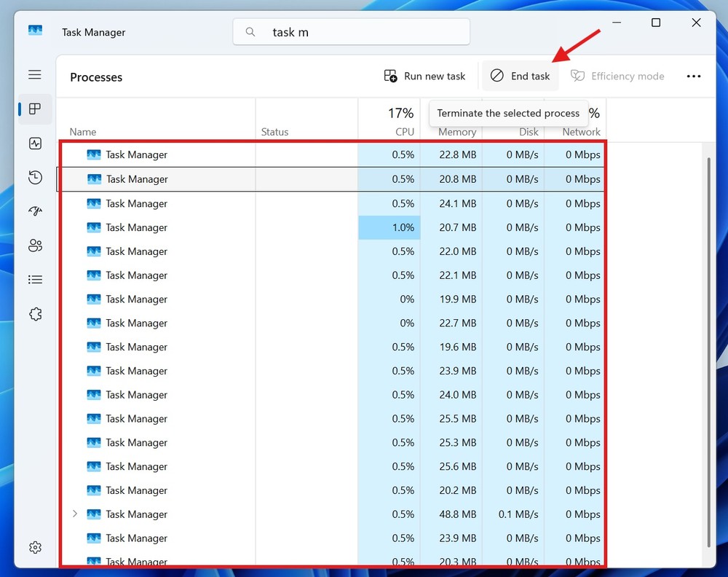
Task: Click the Run new task button
Action: 424,76
